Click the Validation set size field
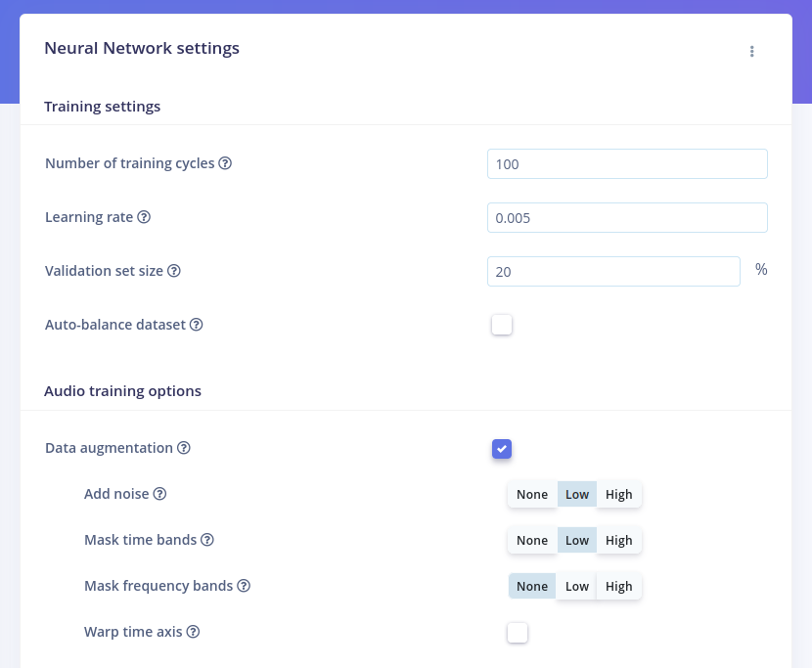Screen dimensions: 812x668 (x=613, y=271)
